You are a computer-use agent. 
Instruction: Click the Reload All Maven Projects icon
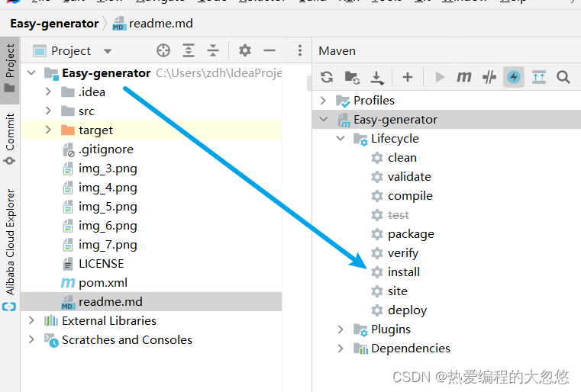pyautogui.click(x=327, y=77)
